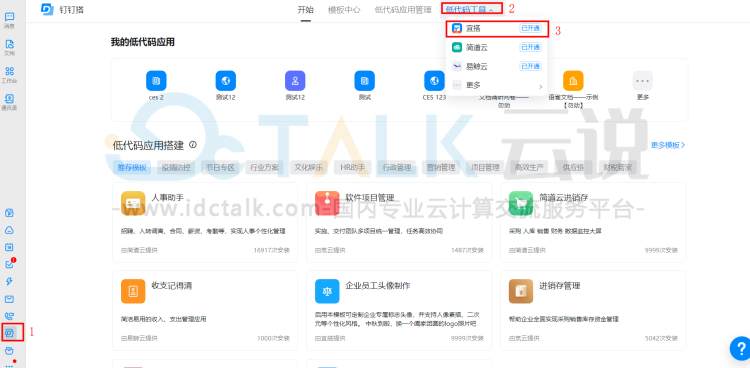Expand the 更多 submenu arrow
Viewport: 750px width, 368px height.
pyautogui.click(x=540, y=87)
